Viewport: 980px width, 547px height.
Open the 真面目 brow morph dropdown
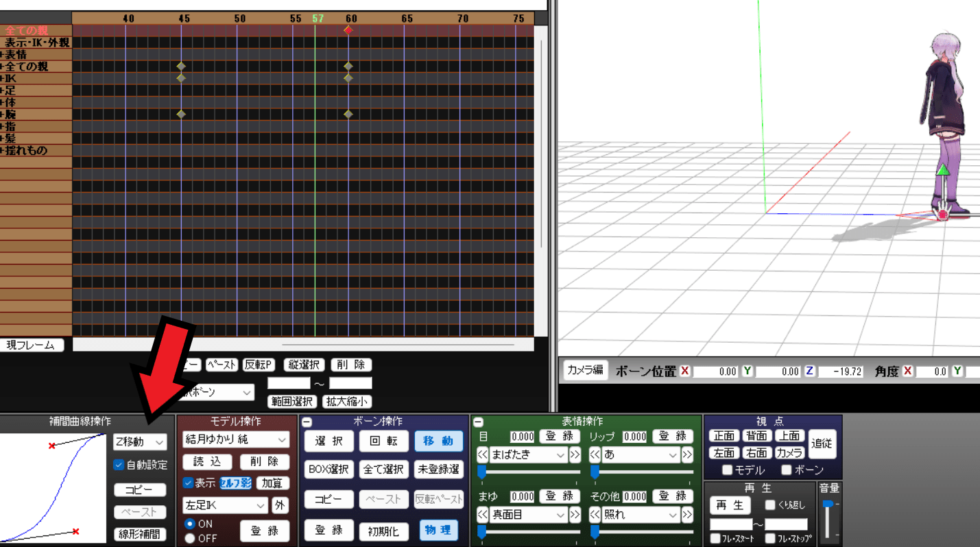click(527, 515)
